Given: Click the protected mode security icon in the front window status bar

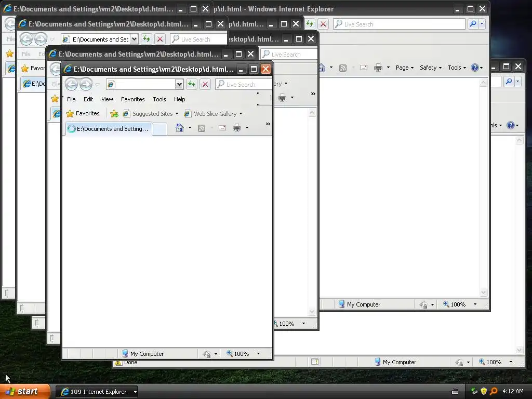Looking at the screenshot, I should click(207, 354).
